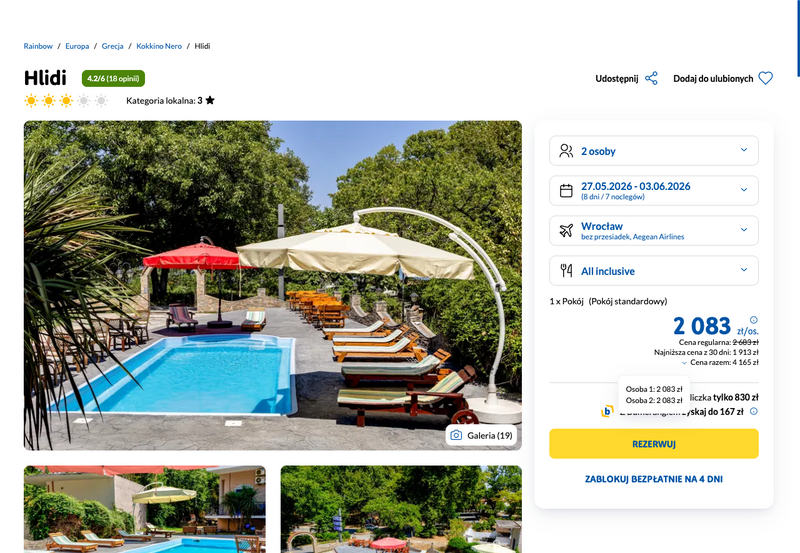Open the All inclusive meal plan dropdown
The height and width of the screenshot is (553, 800).
coord(654,270)
